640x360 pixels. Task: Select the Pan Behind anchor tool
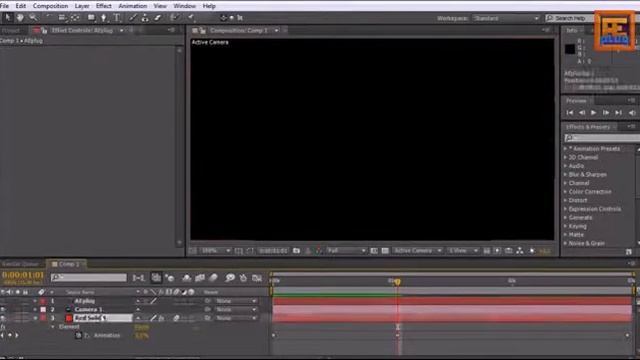76,18
